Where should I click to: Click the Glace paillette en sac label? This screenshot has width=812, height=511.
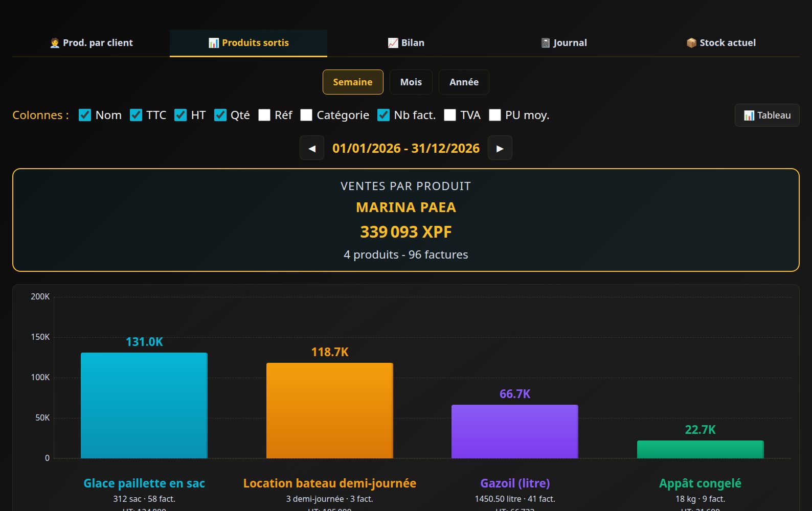pos(144,483)
